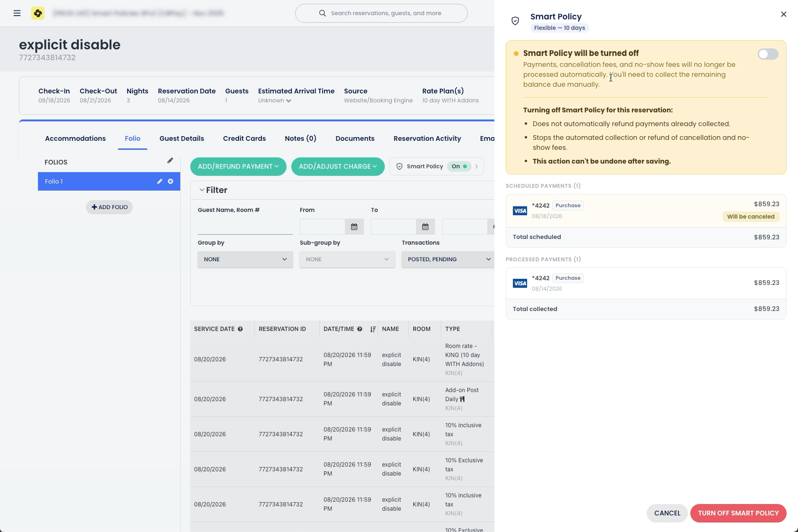Screen dimensions: 798x532
Task: Open the hamburger navigation menu
Action: pyautogui.click(x=17, y=13)
